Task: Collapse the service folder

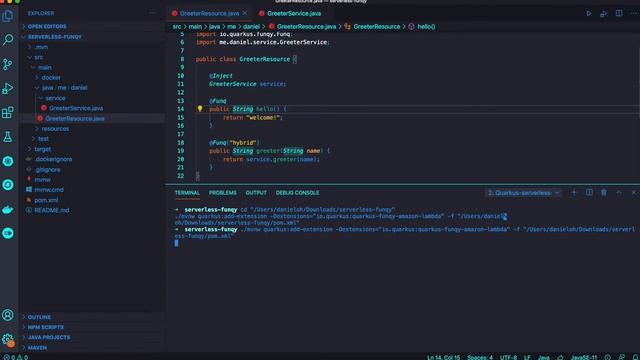Action: [x=55, y=98]
